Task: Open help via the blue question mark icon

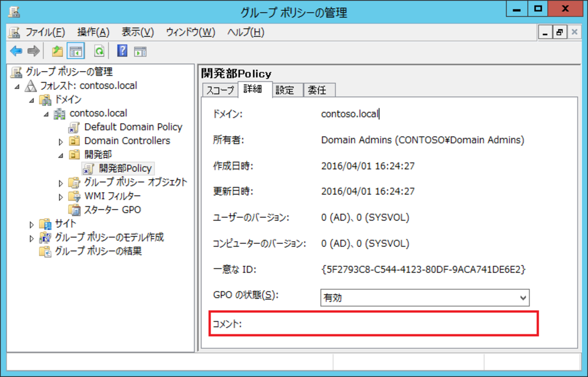Action: tap(122, 51)
